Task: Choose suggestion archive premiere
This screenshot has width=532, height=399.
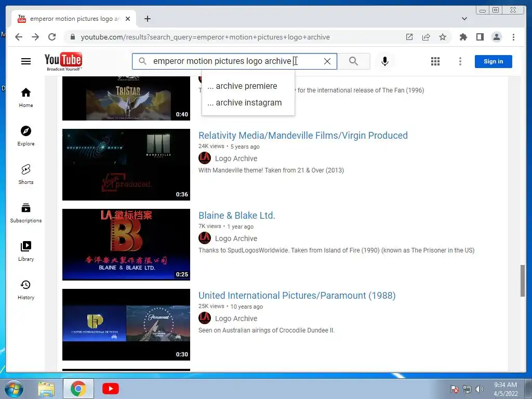Action: [248, 86]
